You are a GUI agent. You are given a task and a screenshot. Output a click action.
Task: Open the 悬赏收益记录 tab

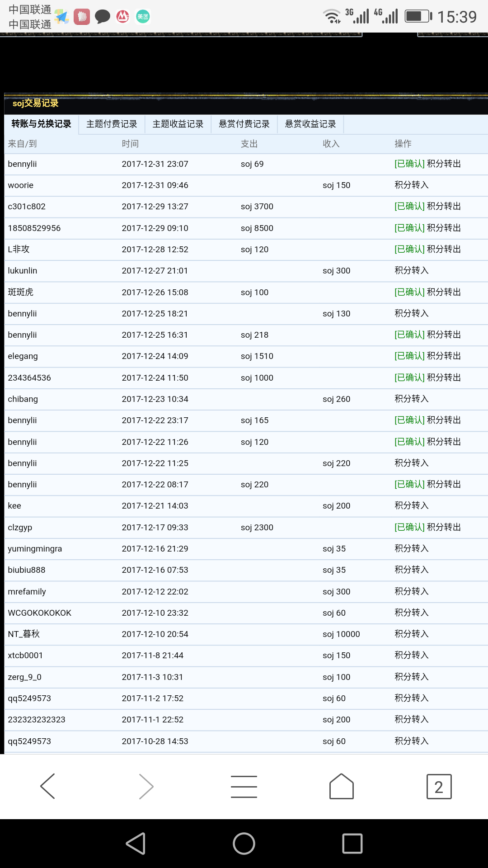pos(310,124)
